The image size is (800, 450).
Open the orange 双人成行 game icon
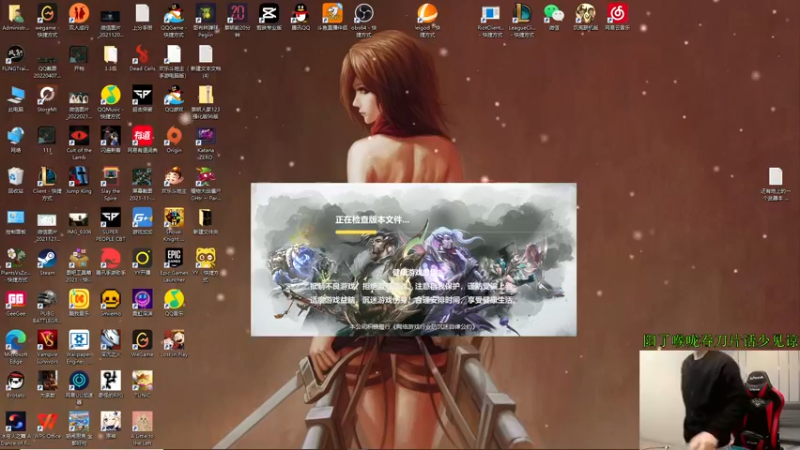(x=79, y=14)
